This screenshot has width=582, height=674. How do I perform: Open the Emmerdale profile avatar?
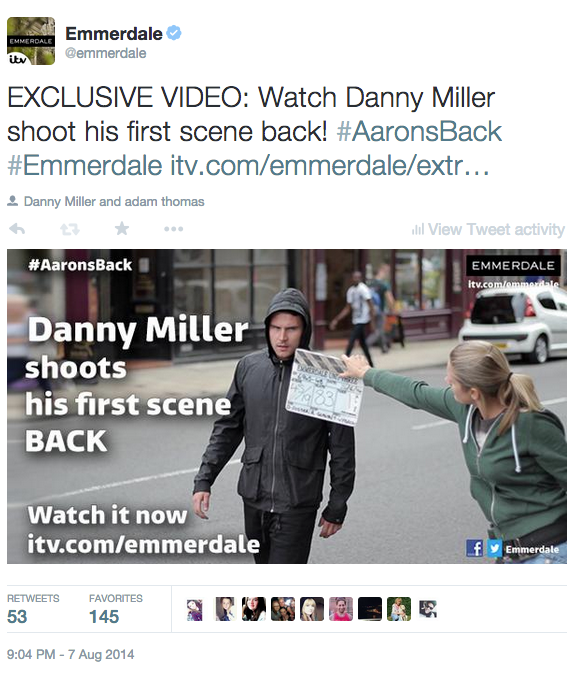click(31, 41)
